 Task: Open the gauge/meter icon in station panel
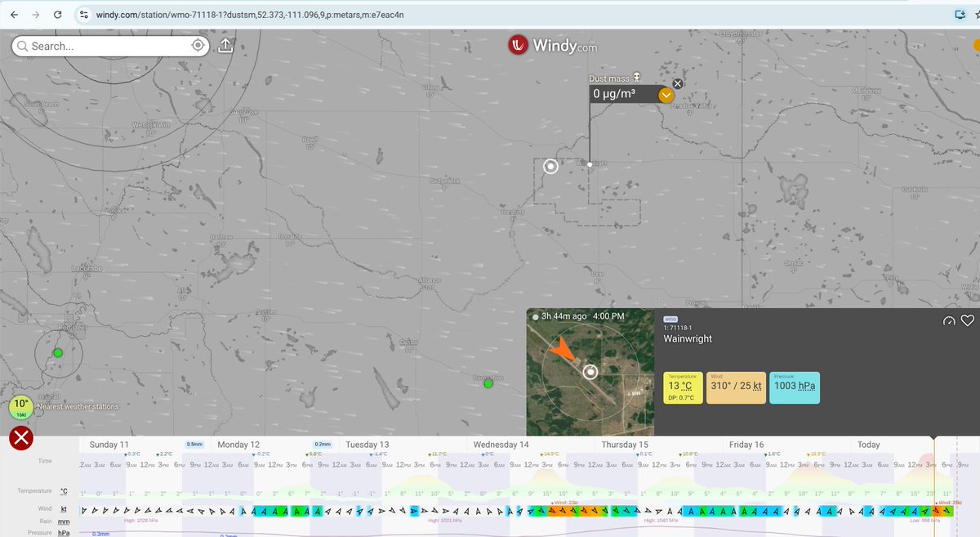[948, 320]
